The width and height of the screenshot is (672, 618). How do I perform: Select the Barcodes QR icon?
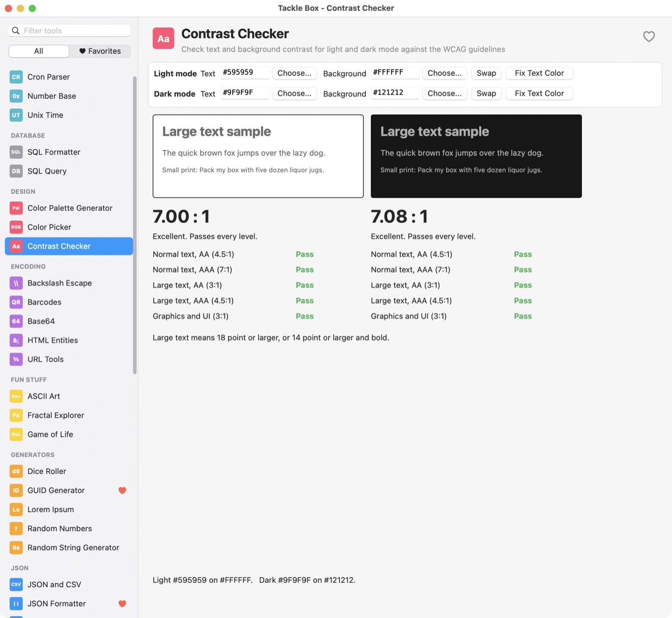pyautogui.click(x=16, y=302)
